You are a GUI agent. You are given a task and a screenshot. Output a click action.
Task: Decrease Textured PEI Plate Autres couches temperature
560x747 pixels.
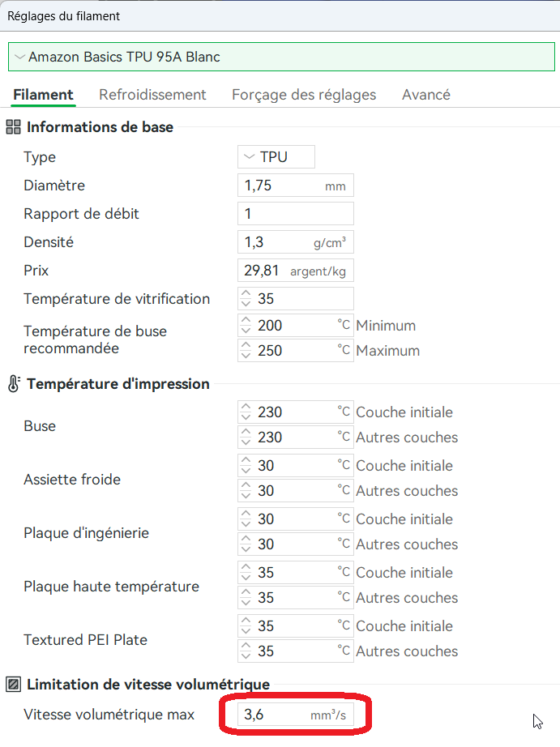(x=246, y=656)
